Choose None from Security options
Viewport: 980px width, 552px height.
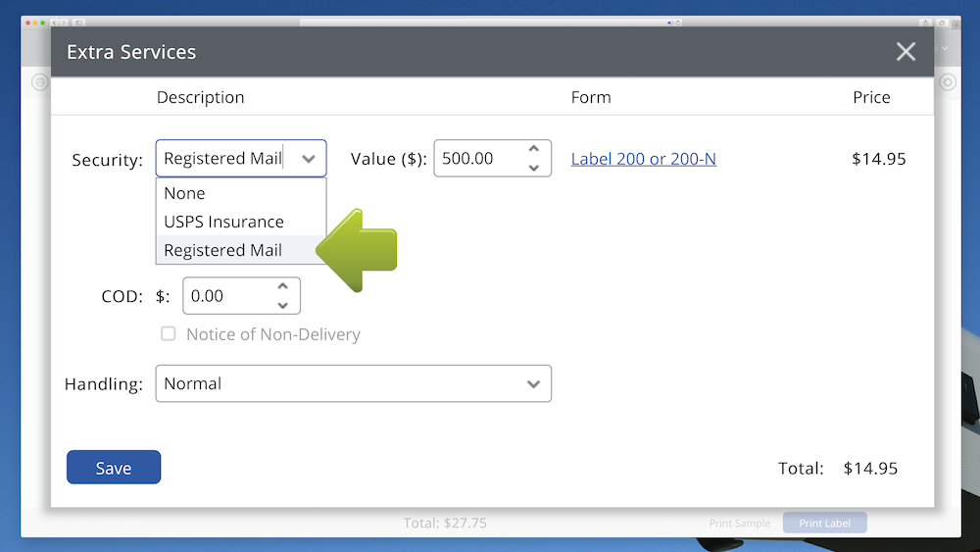[x=241, y=193]
